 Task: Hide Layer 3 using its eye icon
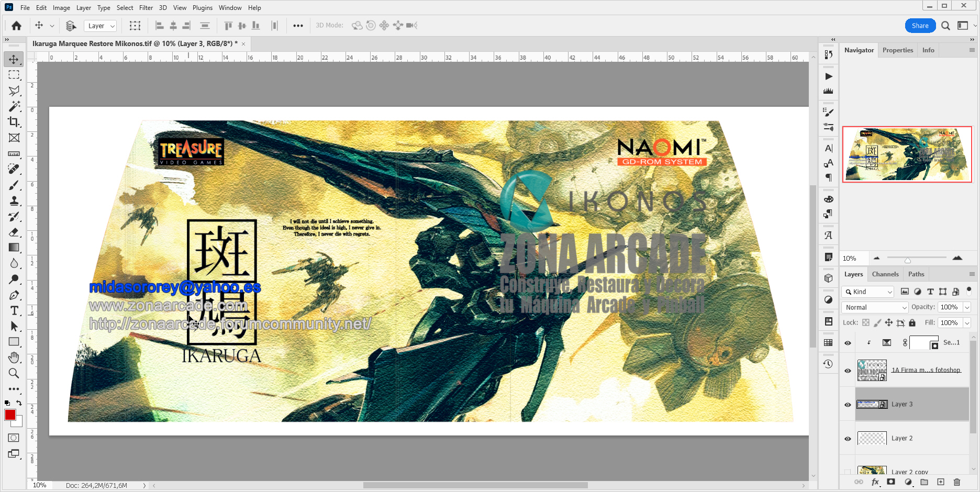click(x=848, y=405)
